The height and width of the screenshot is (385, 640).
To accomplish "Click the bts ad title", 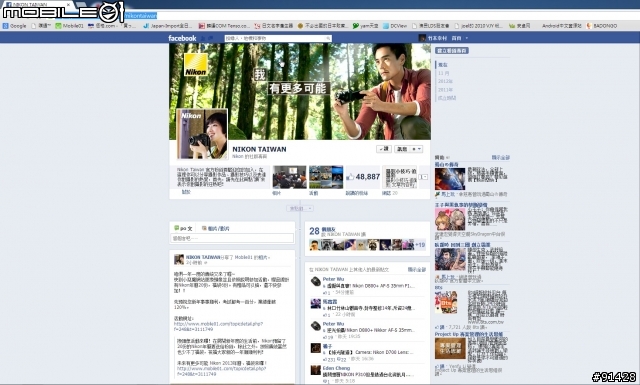I will coord(438,287).
